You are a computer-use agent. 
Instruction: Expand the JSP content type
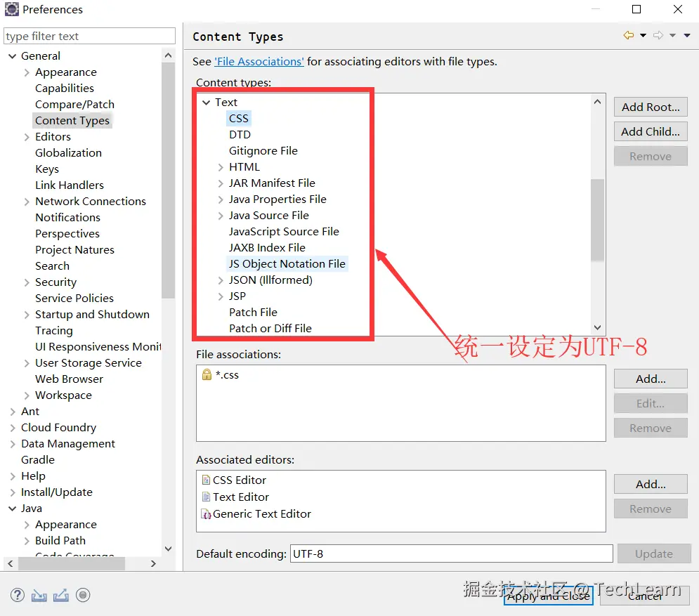pos(221,296)
